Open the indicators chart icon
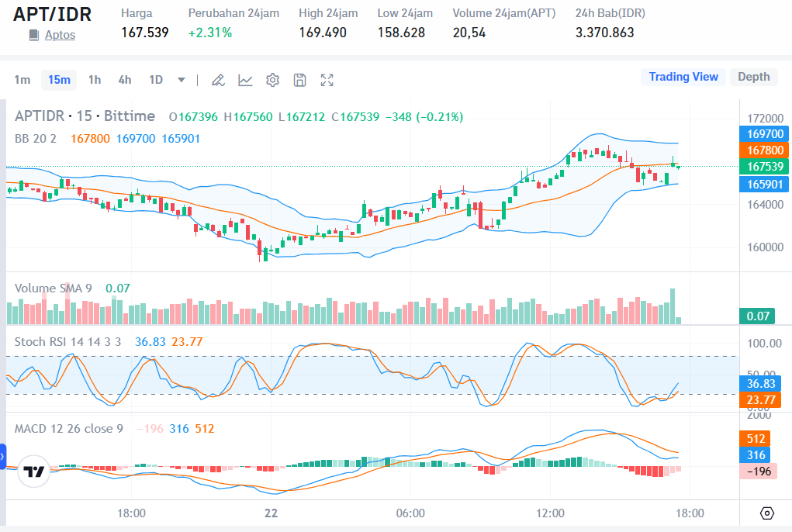Image resolution: width=792 pixels, height=532 pixels. pos(245,80)
